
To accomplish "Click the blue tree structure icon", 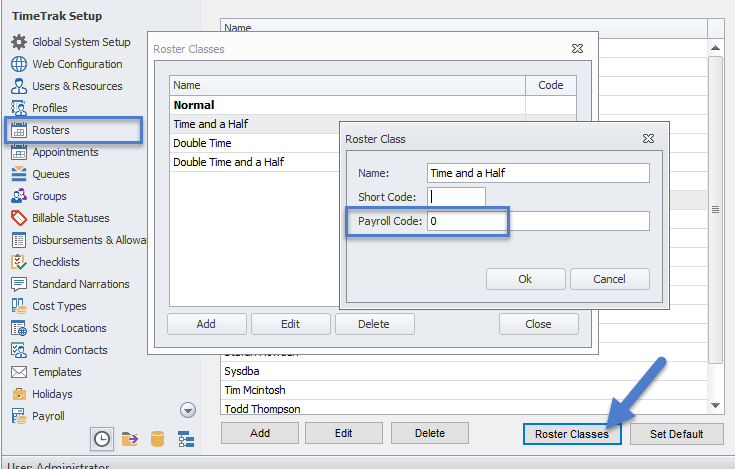I will pos(185,438).
